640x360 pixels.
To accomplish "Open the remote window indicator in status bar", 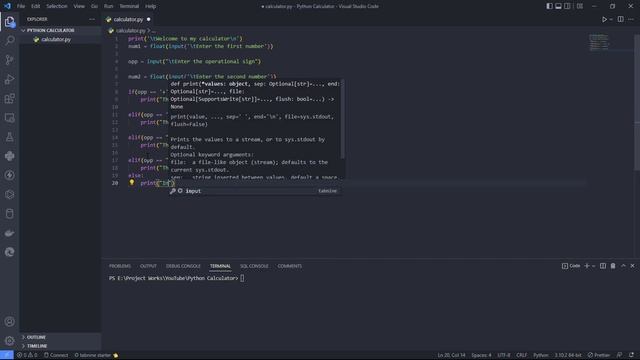I will click(7, 355).
